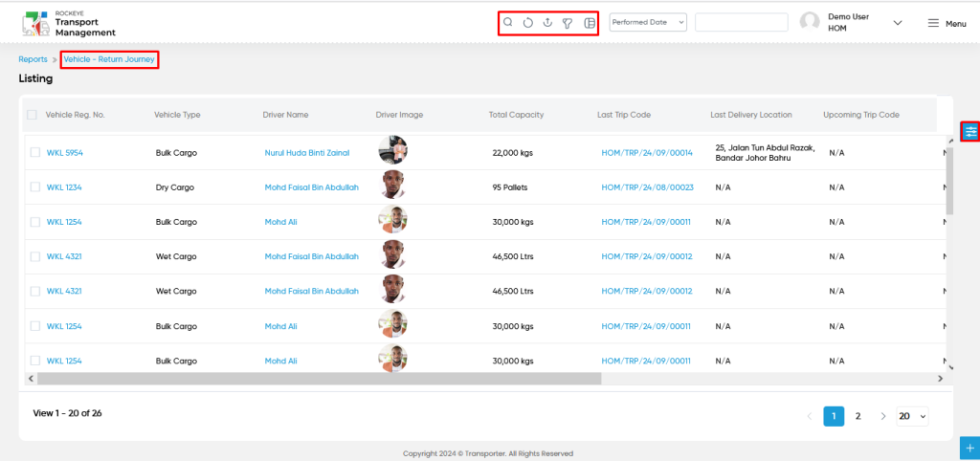This screenshot has height=461, width=980.
Task: Click the vertical scrollbar of table
Action: click(950, 181)
